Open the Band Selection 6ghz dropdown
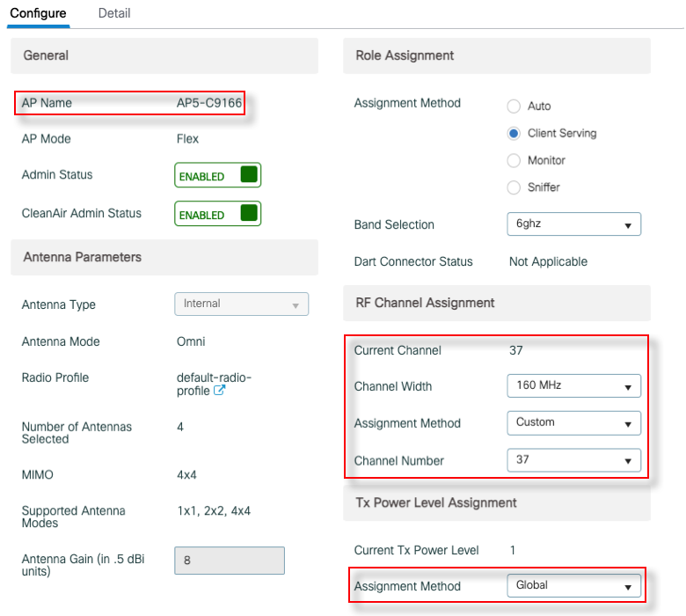This screenshot has width=686, height=616. point(573,224)
